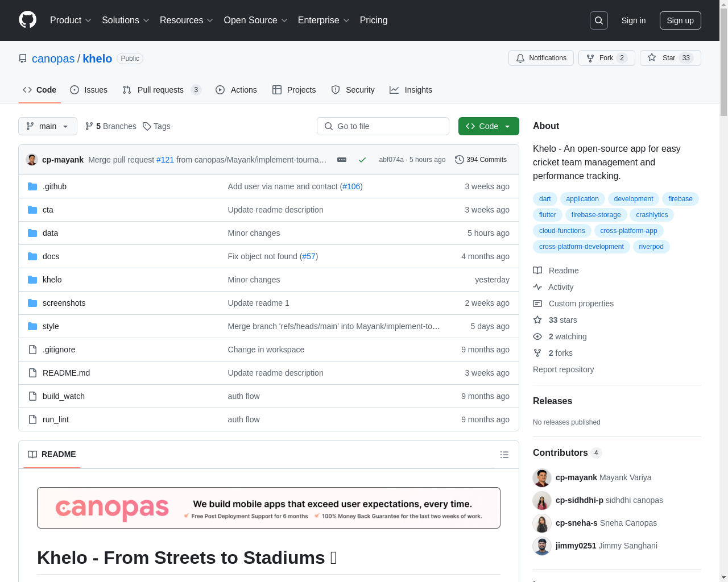Open the docs folder icon
The height and width of the screenshot is (582, 728).
(x=32, y=256)
